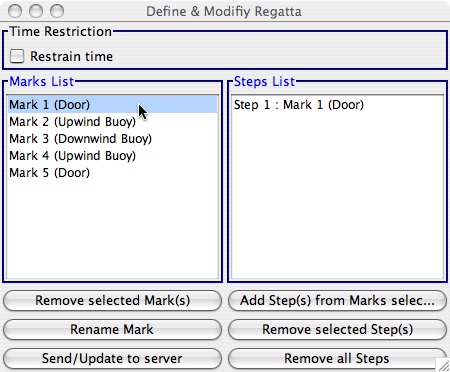Click the window resize grip corner
Screen dimensions: 450x372
coord(443,365)
